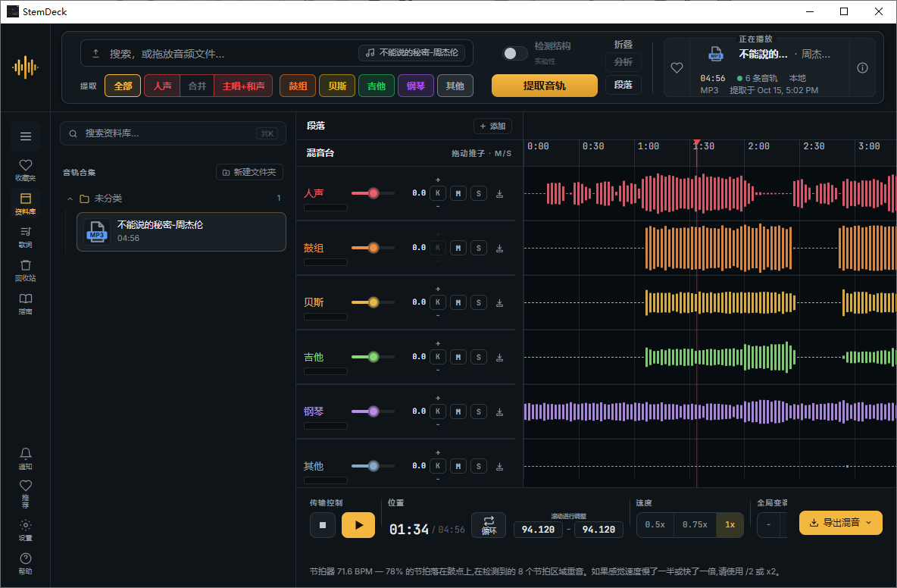Viewport: 897px width, 588px height.
Task: Click the heart icon in now-playing panel
Action: click(677, 67)
